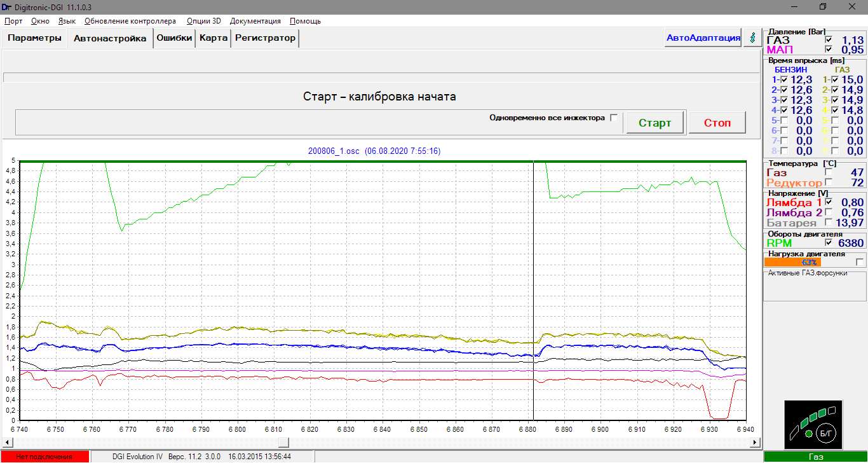Click the Digitronic app icon in title bar

(x=7, y=6)
